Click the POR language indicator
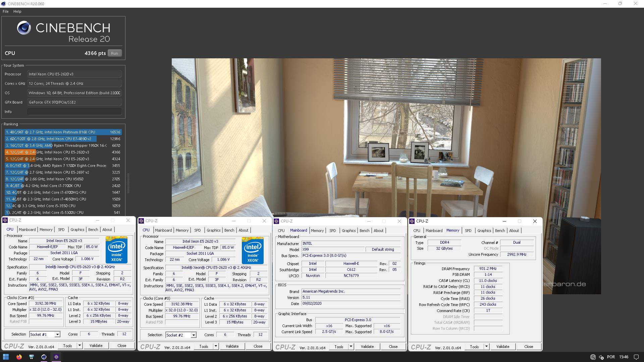This screenshot has width=644, height=362. point(611,357)
